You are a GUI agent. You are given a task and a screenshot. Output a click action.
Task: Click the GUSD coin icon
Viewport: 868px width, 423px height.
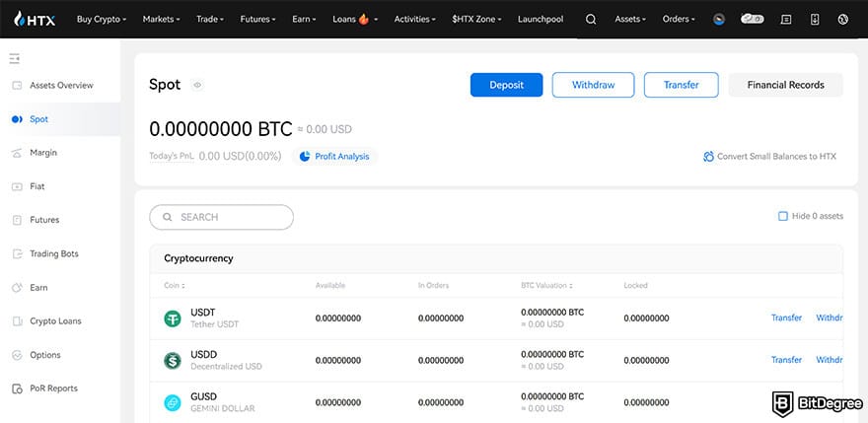point(173,402)
